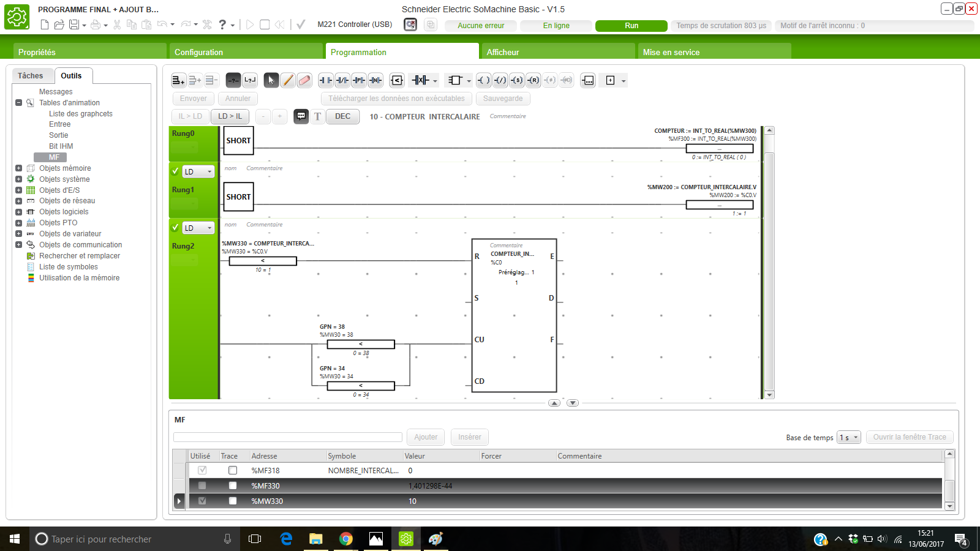This screenshot has width=980, height=551.
Task: Select the normally open contact tool
Action: pyautogui.click(x=326, y=80)
